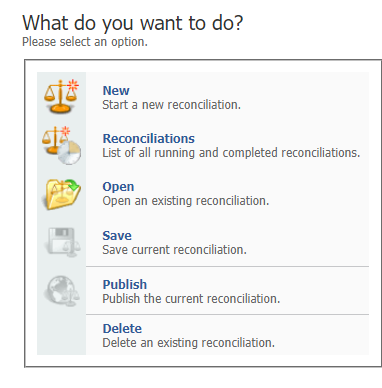Click the scales icon for New reconciliation

(x=61, y=96)
